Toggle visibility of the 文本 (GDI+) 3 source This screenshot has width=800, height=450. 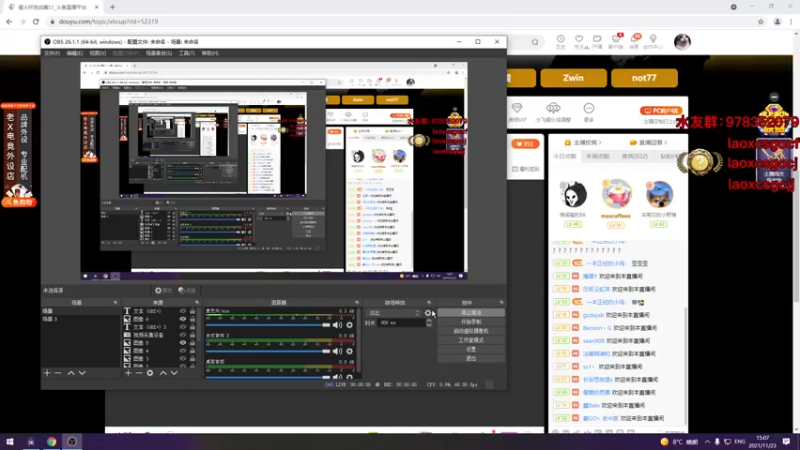[x=183, y=327]
